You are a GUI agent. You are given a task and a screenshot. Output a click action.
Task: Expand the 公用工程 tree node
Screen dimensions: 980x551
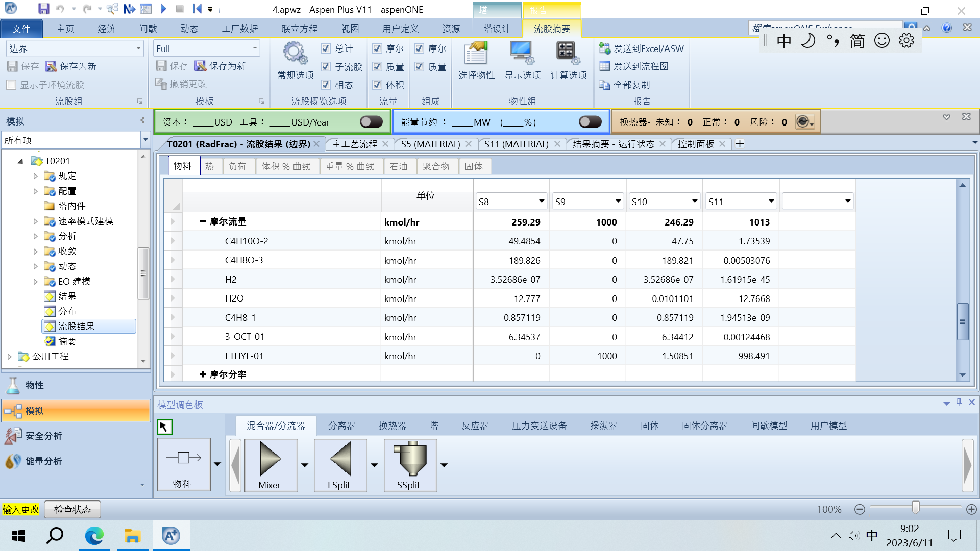tap(9, 356)
